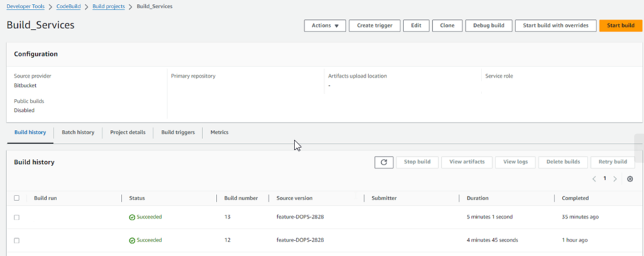This screenshot has width=644, height=256.
Task: Click the View logs button
Action: coord(515,162)
